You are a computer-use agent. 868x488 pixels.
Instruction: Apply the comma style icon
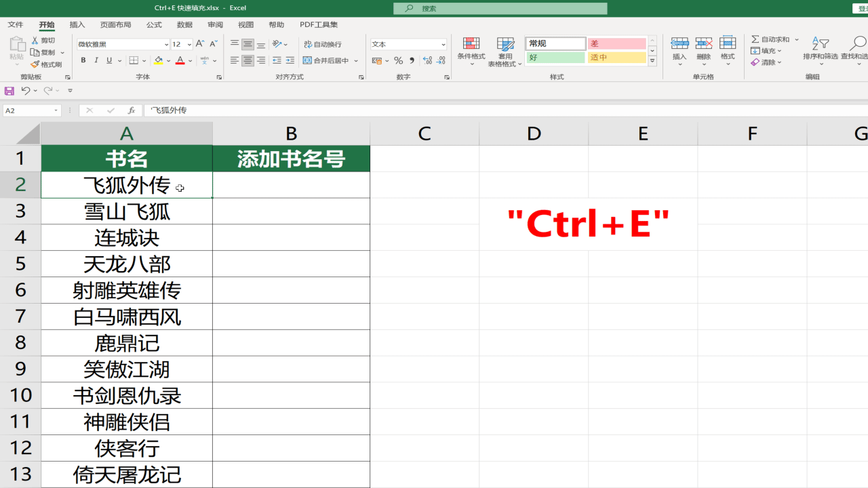click(x=412, y=60)
